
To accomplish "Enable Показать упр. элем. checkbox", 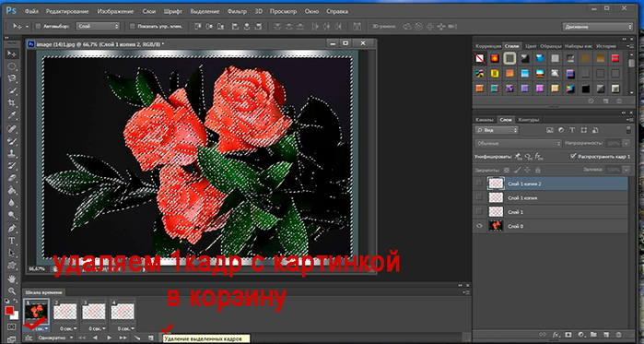I will (133, 27).
